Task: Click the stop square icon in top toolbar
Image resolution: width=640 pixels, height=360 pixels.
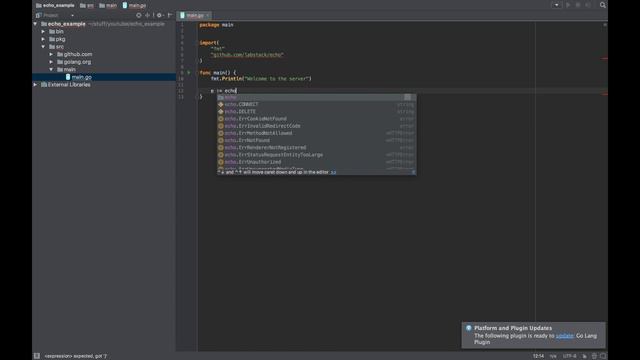Action: pyautogui.click(x=578, y=5)
